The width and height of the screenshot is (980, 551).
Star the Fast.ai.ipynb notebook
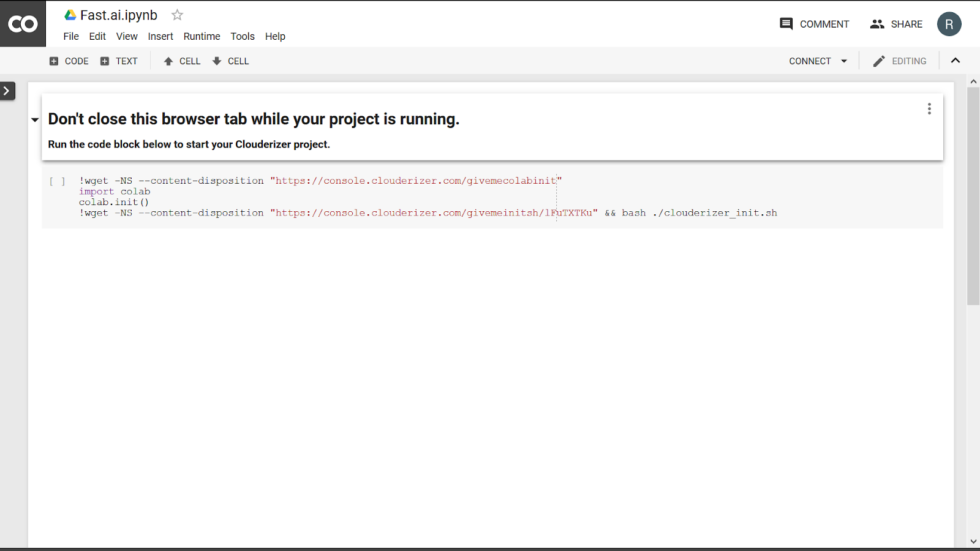(x=177, y=15)
